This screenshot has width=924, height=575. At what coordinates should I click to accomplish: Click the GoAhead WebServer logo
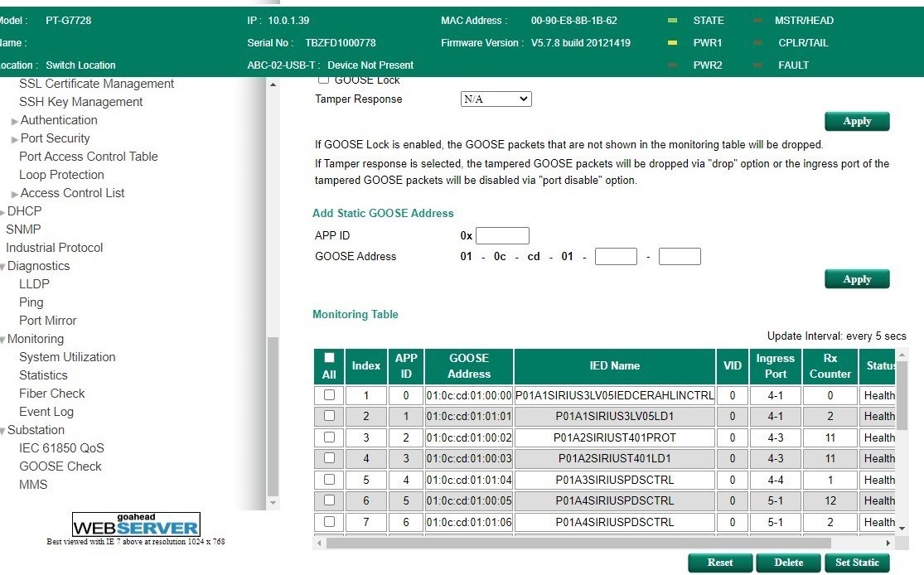tap(136, 525)
